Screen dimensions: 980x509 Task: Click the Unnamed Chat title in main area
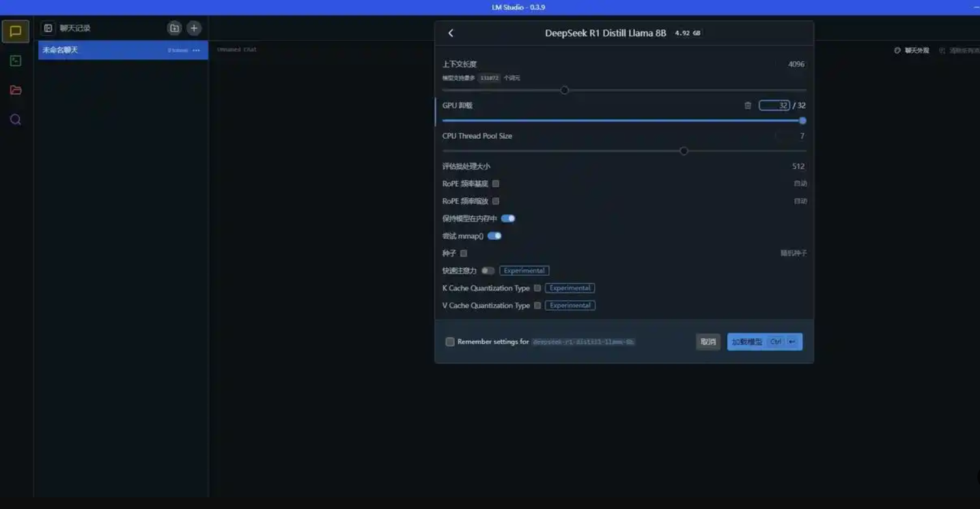(x=236, y=50)
